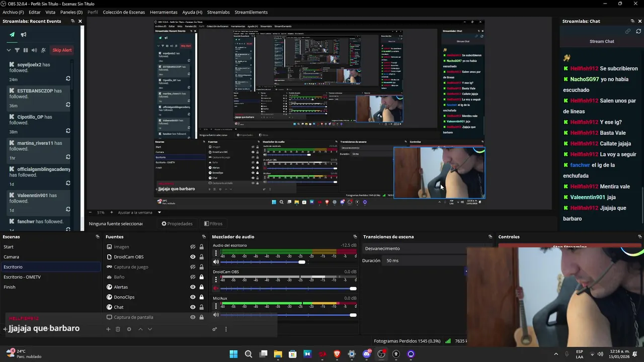This screenshot has width=644, height=362.
Task: Delete selected source with the trash icon
Action: [118, 329]
